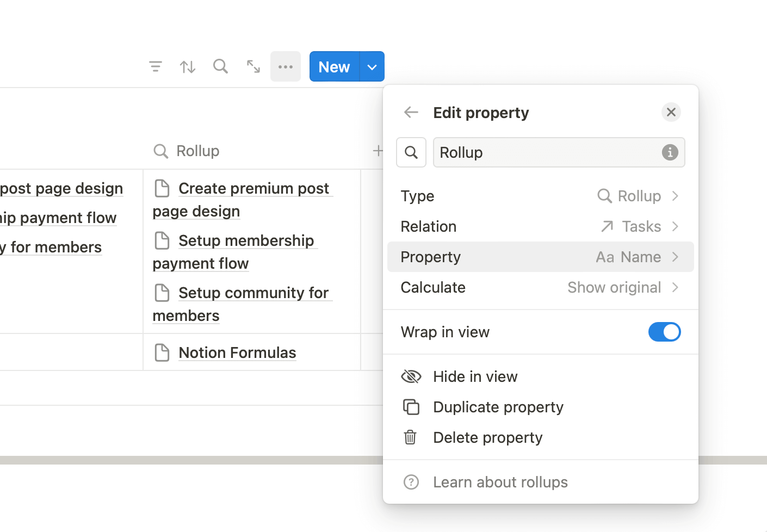Open the Learn about rollups link
The width and height of the screenshot is (767, 532).
pyautogui.click(x=500, y=482)
